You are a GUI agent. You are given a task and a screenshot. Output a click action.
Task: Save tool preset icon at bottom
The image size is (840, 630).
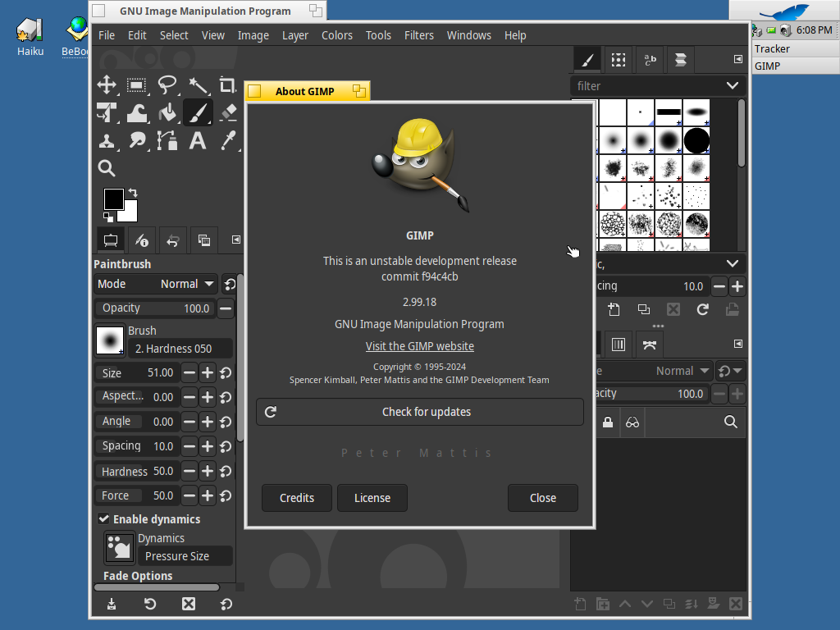click(x=112, y=605)
